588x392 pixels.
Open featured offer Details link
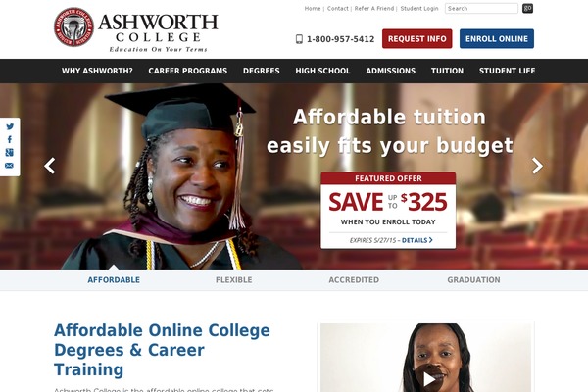417,240
